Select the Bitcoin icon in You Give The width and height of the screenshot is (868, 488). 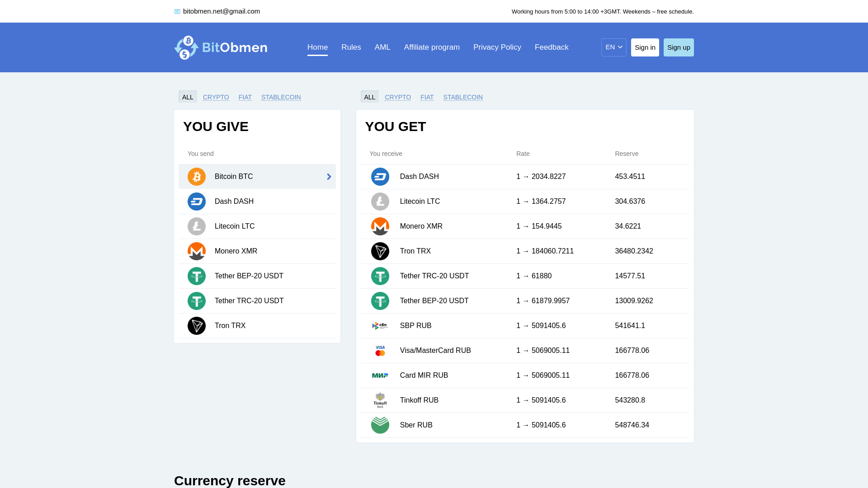pos(197,177)
